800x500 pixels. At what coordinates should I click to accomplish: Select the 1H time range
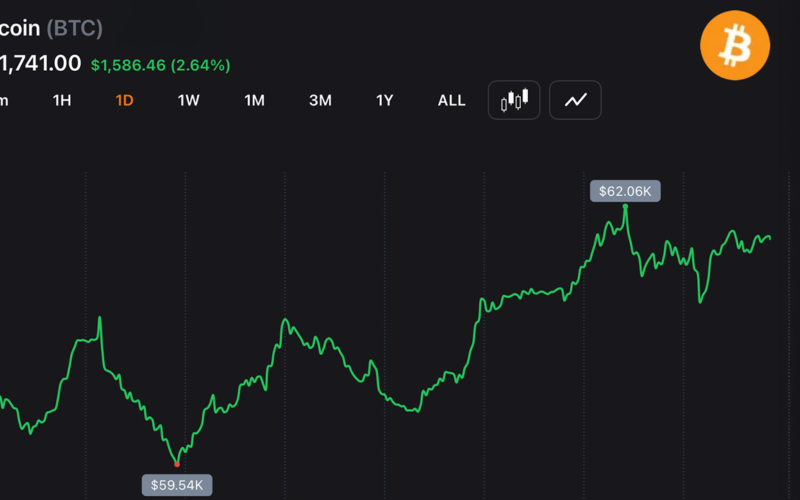click(62, 101)
